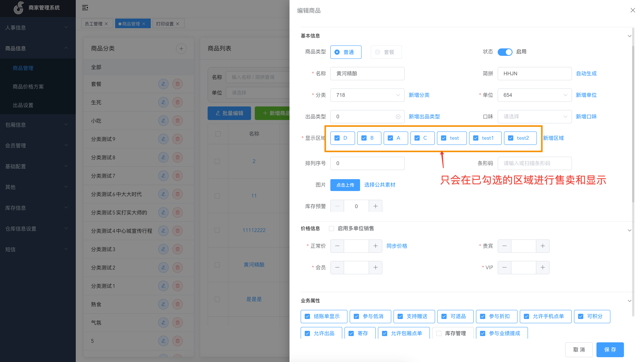Screen dimensions: 644x362
Task: Clear the 出品类型 field with its clear icon
Action: pyautogui.click(x=398, y=117)
